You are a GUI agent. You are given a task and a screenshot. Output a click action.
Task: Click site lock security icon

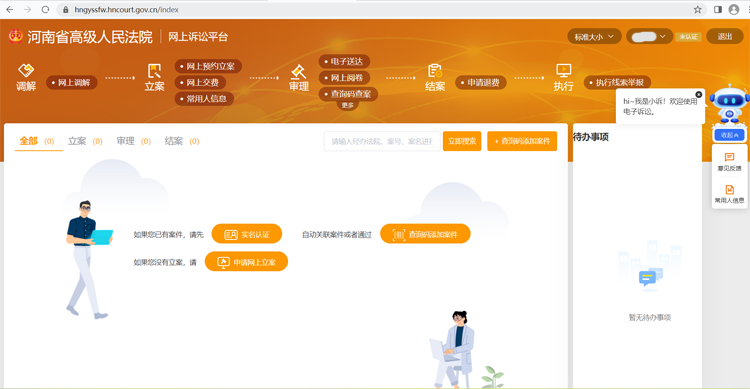pos(66,10)
